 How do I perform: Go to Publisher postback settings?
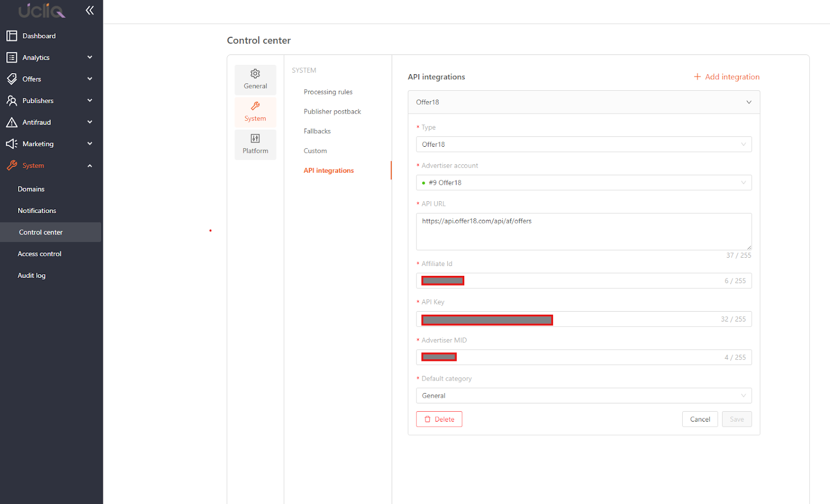(332, 111)
